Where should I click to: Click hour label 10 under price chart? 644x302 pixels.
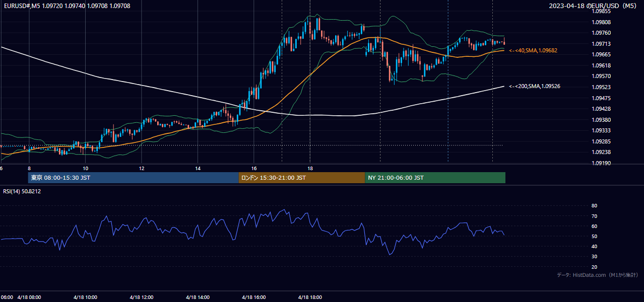(x=85, y=168)
